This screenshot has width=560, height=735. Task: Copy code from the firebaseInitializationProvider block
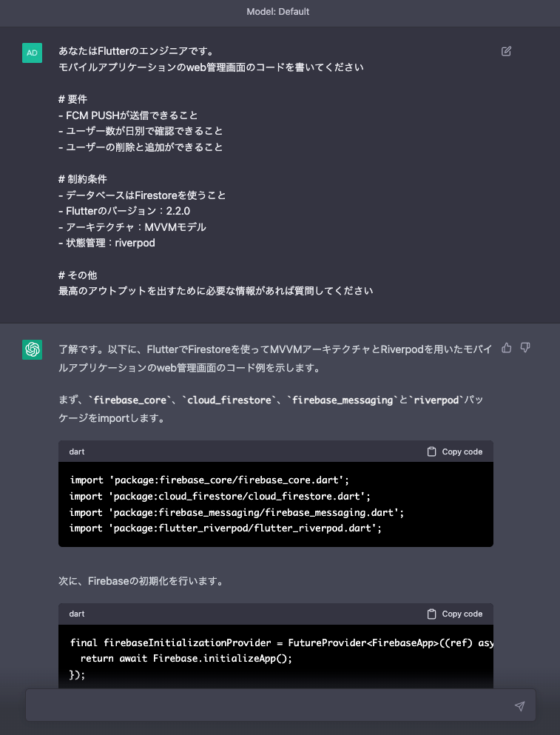point(455,614)
